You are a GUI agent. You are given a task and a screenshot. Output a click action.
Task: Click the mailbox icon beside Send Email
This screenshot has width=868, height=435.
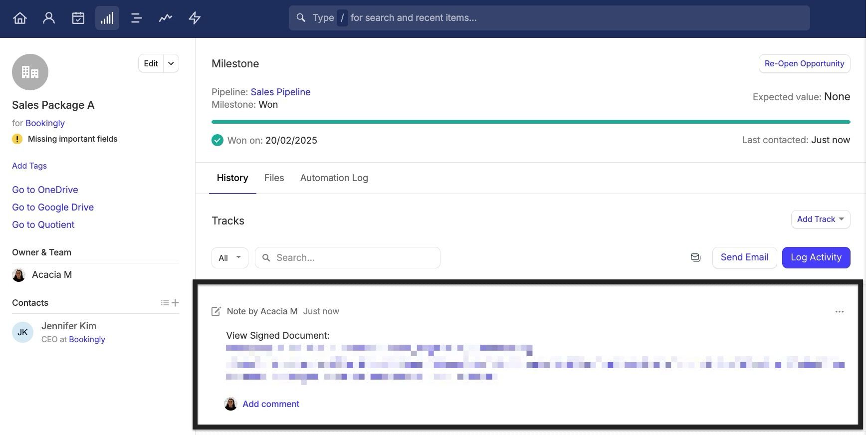[695, 257]
